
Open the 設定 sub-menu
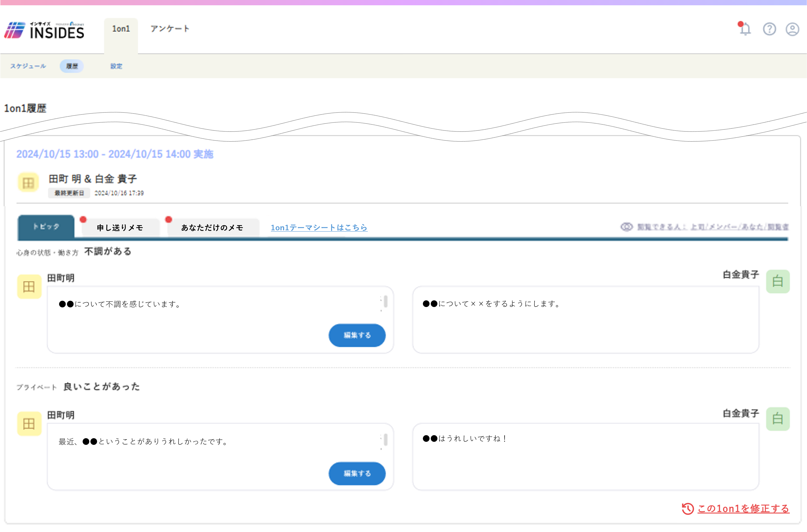tap(116, 66)
